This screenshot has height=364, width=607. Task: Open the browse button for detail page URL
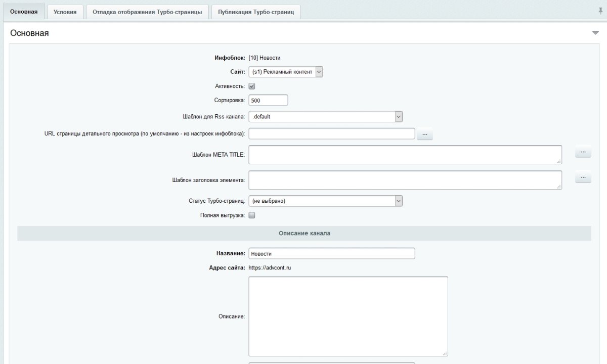(x=424, y=134)
